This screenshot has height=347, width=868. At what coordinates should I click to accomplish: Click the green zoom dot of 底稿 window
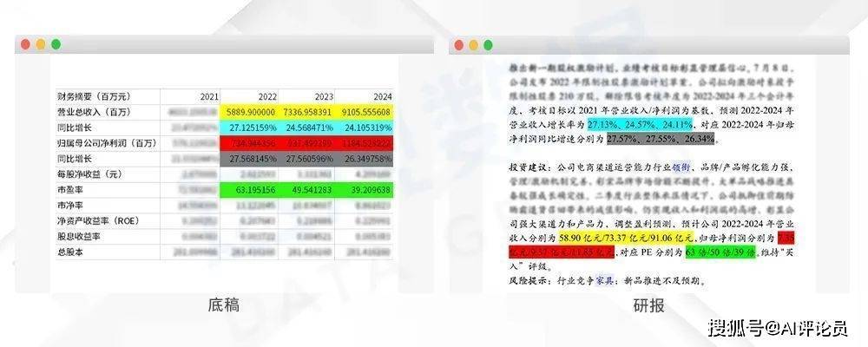(x=56, y=45)
